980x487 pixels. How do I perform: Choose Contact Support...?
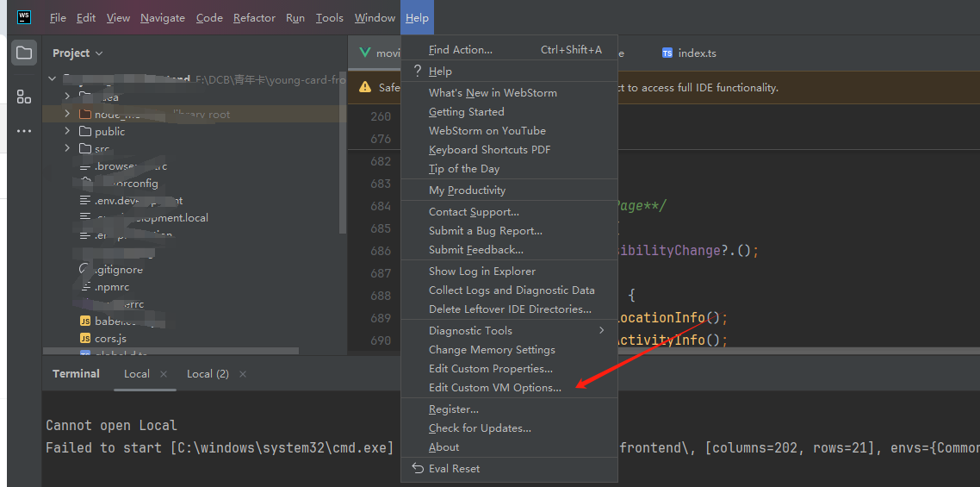pos(509,211)
